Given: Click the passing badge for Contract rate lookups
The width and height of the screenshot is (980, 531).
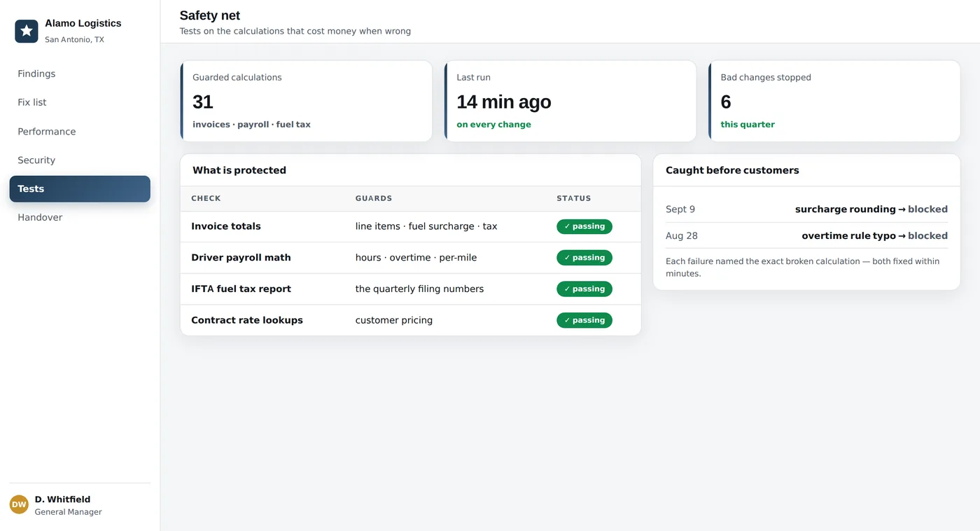Looking at the screenshot, I should click(x=584, y=320).
